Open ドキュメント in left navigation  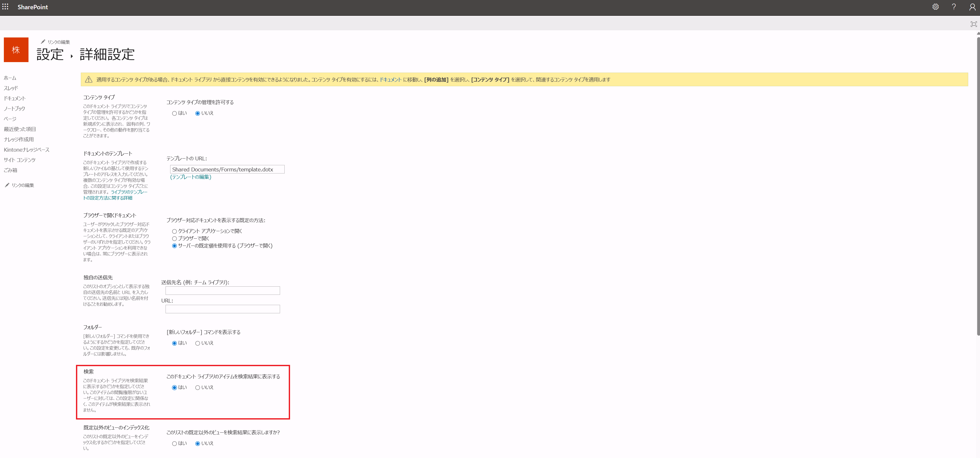click(14, 98)
